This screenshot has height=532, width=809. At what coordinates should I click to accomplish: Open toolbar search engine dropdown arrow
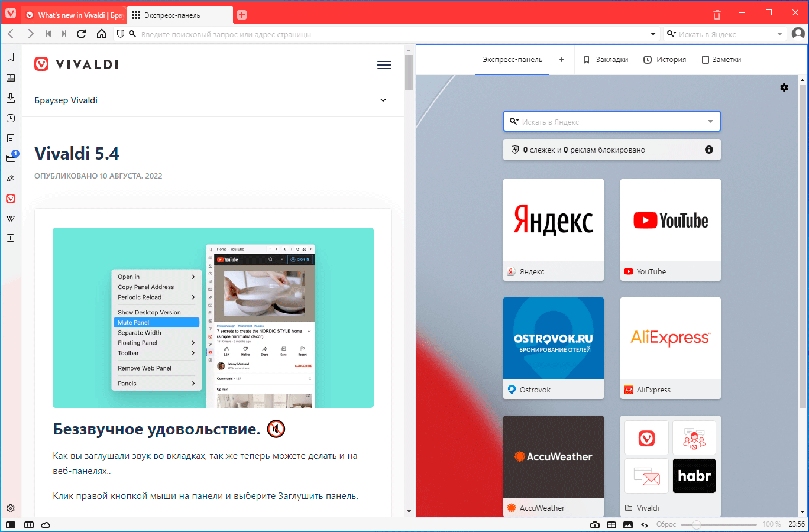point(779,34)
